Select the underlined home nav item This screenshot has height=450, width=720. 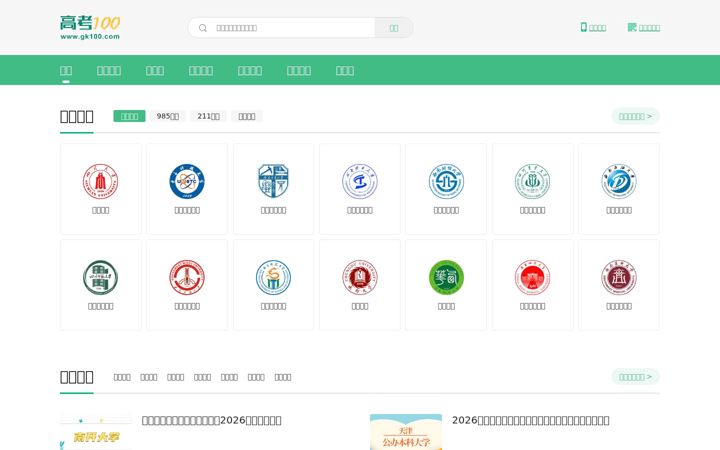[66, 70]
